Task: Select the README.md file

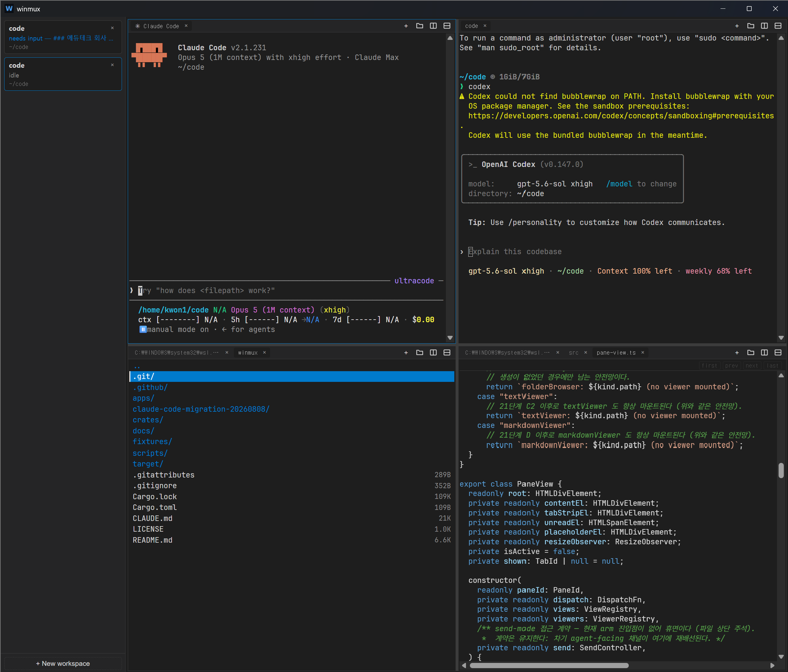Action: click(x=292, y=540)
